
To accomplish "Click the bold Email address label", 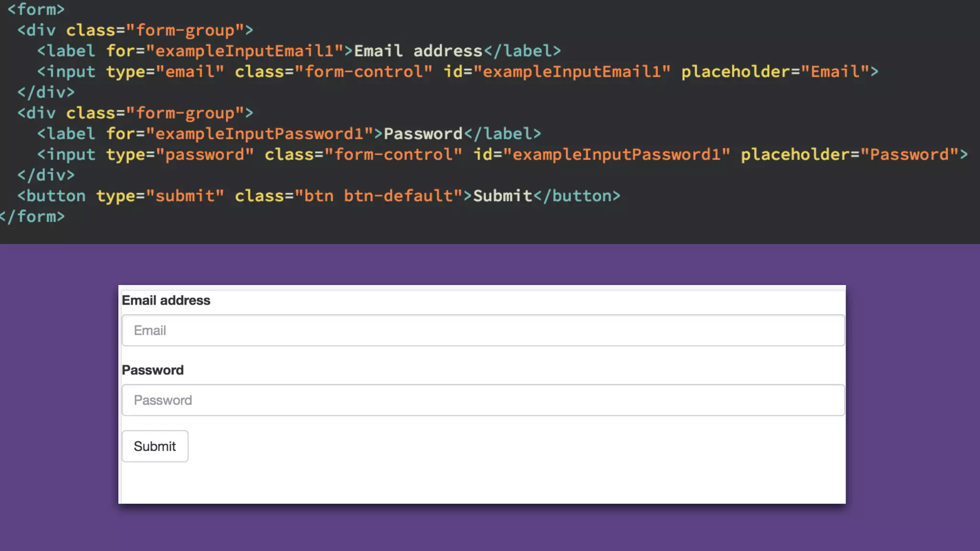I will 166,300.
